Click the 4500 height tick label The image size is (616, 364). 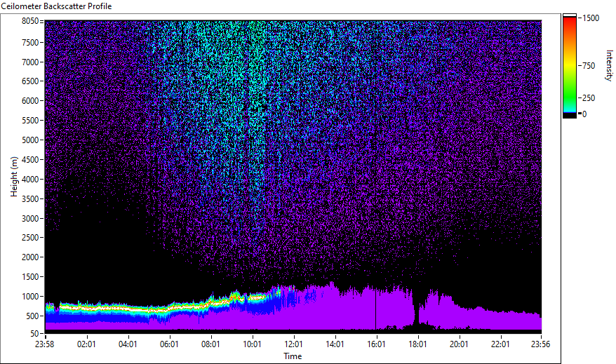[x=30, y=160]
